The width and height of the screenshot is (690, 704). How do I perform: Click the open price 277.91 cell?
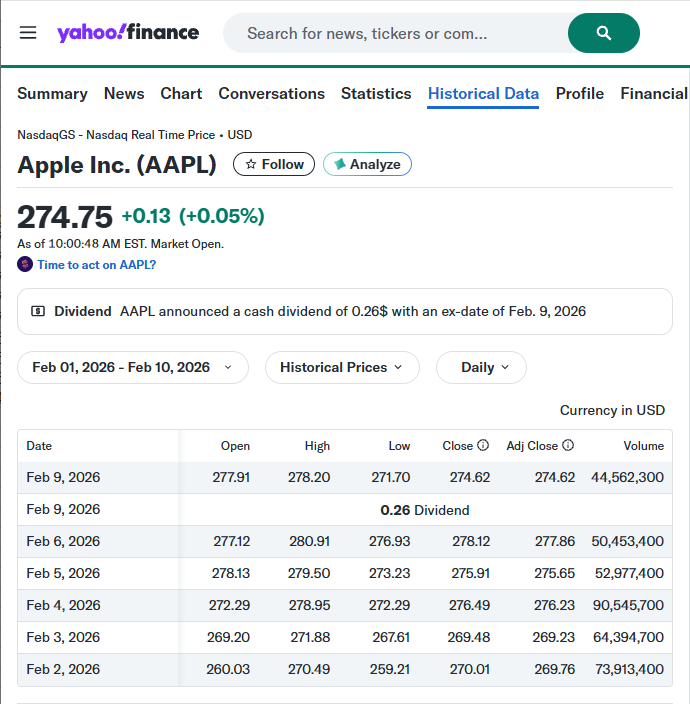pos(231,477)
